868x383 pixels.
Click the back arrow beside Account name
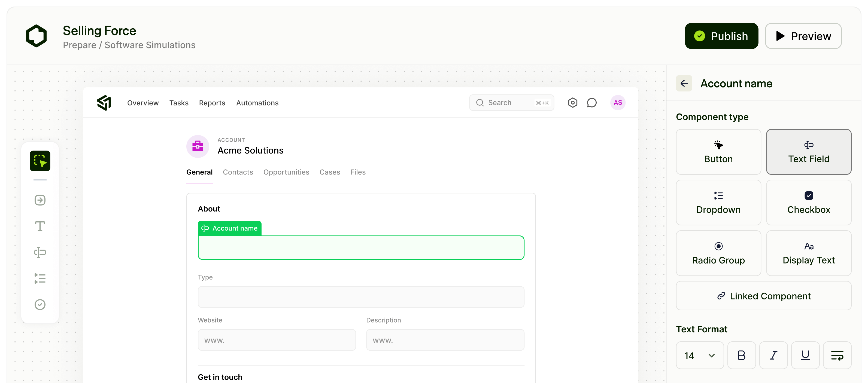tap(684, 84)
